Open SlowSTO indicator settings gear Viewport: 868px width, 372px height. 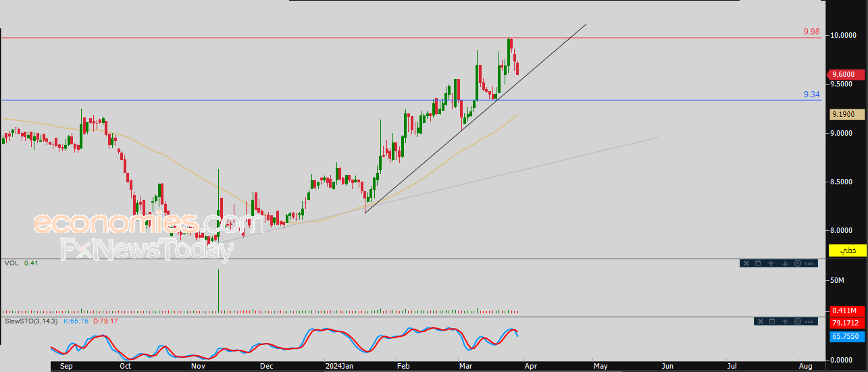(x=798, y=322)
